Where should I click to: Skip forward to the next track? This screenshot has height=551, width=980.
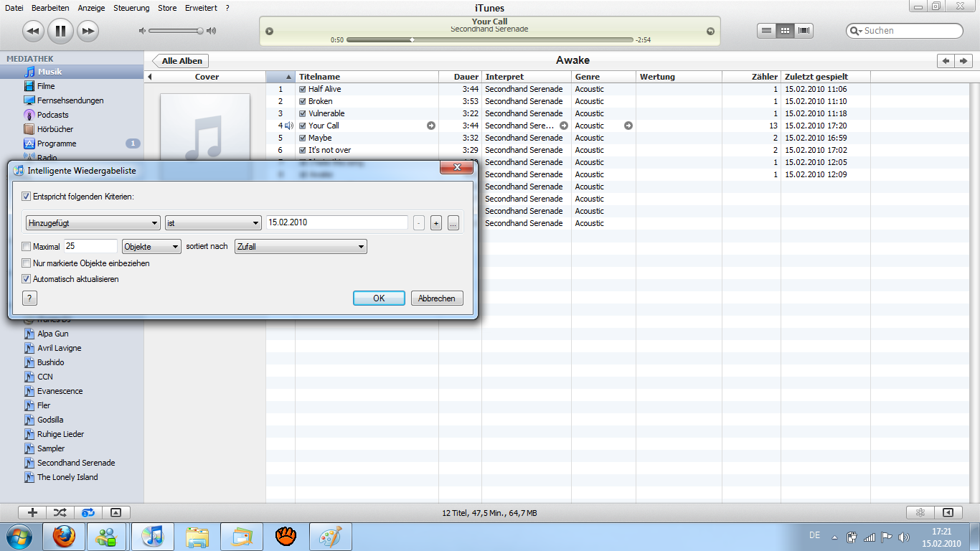[x=88, y=31]
